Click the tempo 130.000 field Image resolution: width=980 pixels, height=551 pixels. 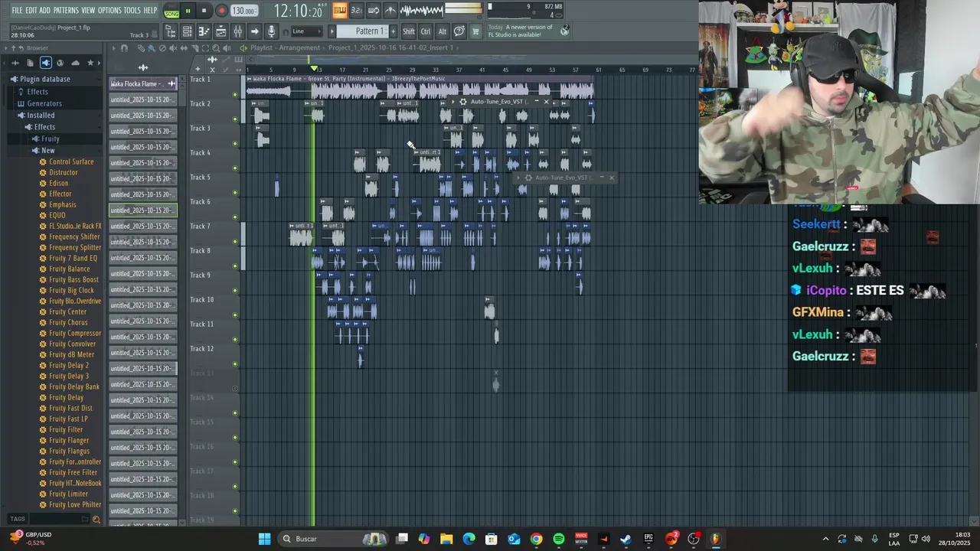(244, 11)
